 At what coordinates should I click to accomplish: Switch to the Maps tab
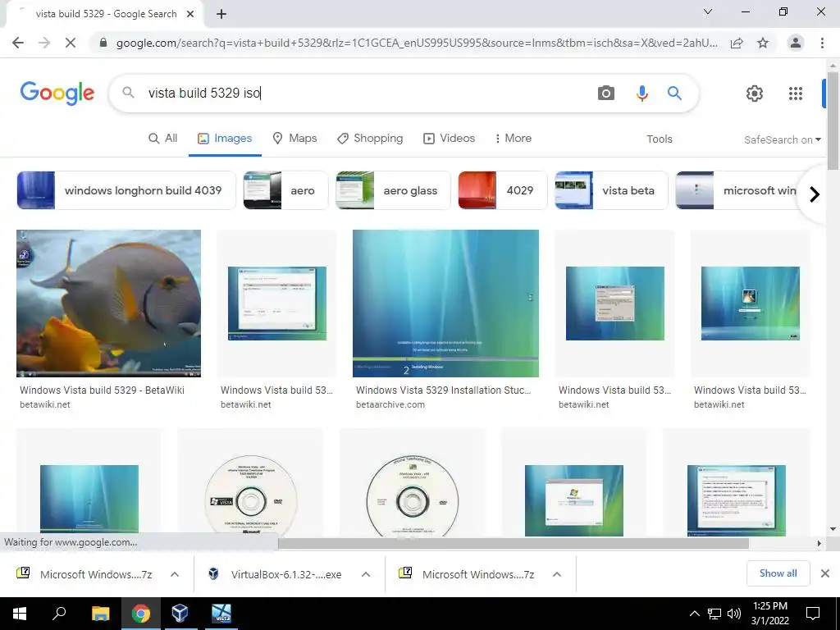point(294,138)
